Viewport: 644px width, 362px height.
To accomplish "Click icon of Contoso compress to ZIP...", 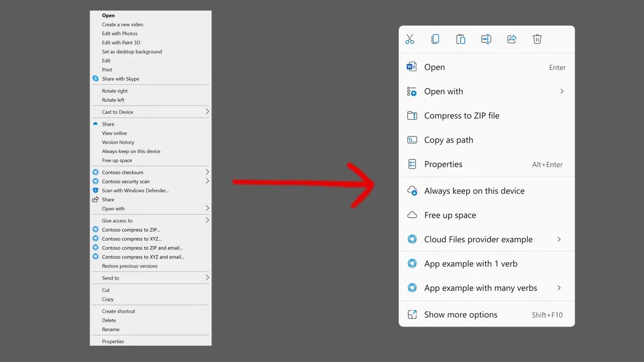I will click(96, 230).
